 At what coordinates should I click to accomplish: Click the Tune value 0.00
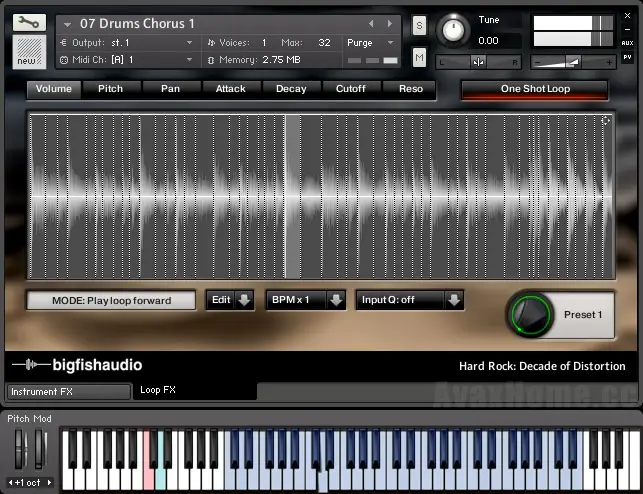point(488,41)
